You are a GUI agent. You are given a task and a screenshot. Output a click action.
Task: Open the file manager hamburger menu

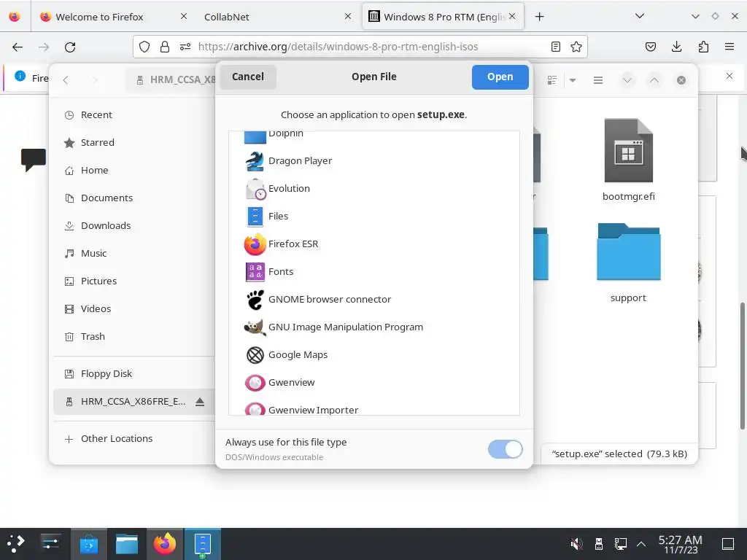click(x=598, y=80)
